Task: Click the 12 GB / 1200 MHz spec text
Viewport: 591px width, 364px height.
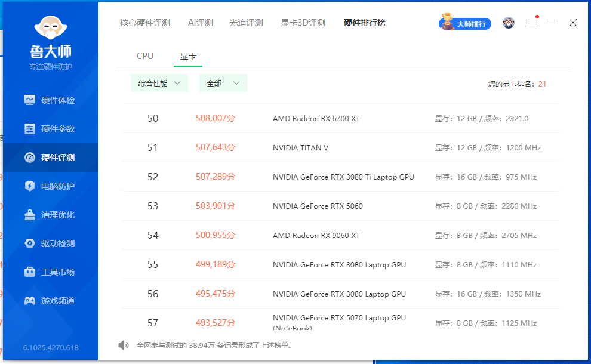Action: pyautogui.click(x=488, y=148)
